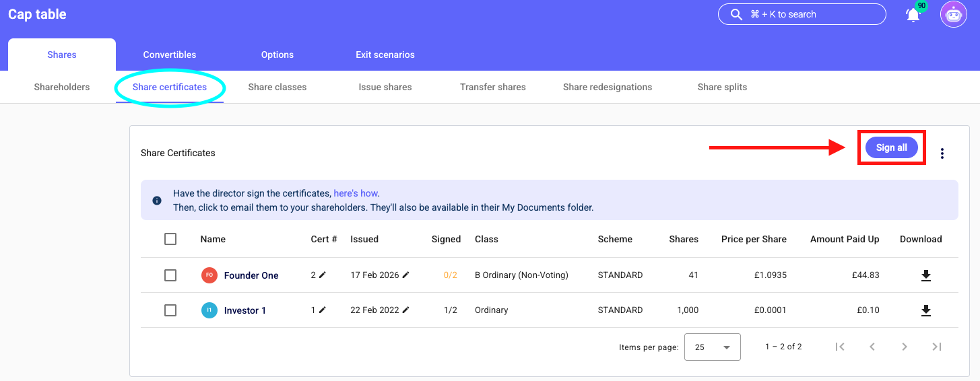This screenshot has width=980, height=381.
Task: Expand the items per page dropdown
Action: point(712,347)
